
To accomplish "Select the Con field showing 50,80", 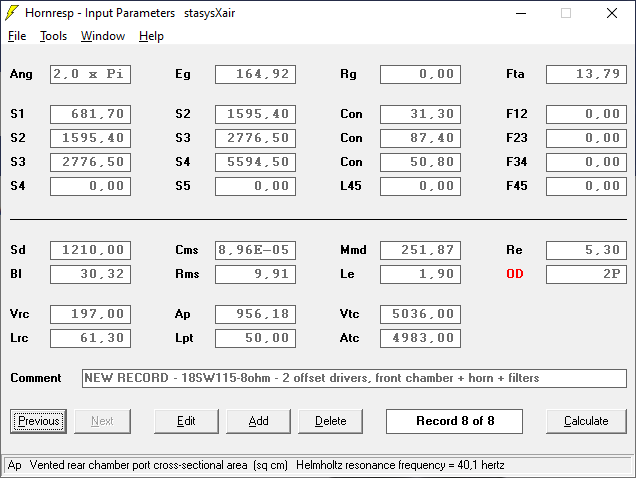I will (x=420, y=162).
